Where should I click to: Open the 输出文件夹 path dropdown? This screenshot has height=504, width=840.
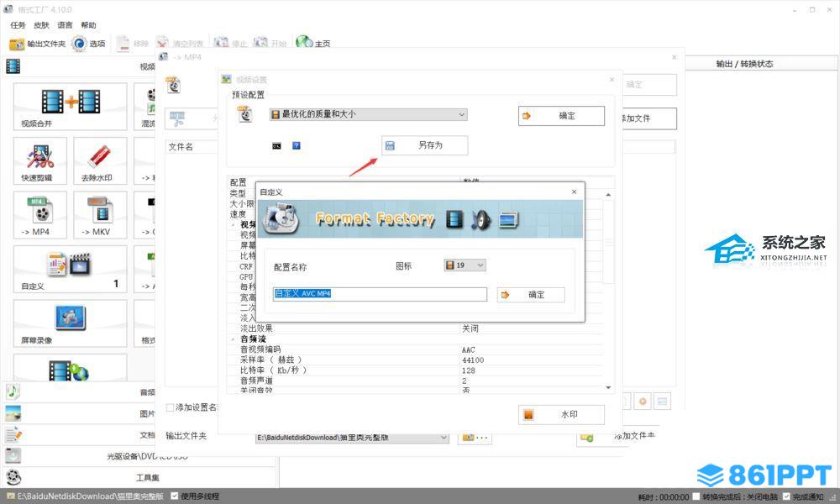pos(352,438)
